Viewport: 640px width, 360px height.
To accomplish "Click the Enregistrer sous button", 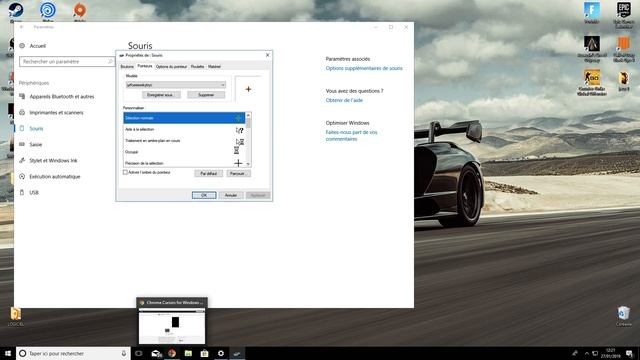I will click(161, 95).
